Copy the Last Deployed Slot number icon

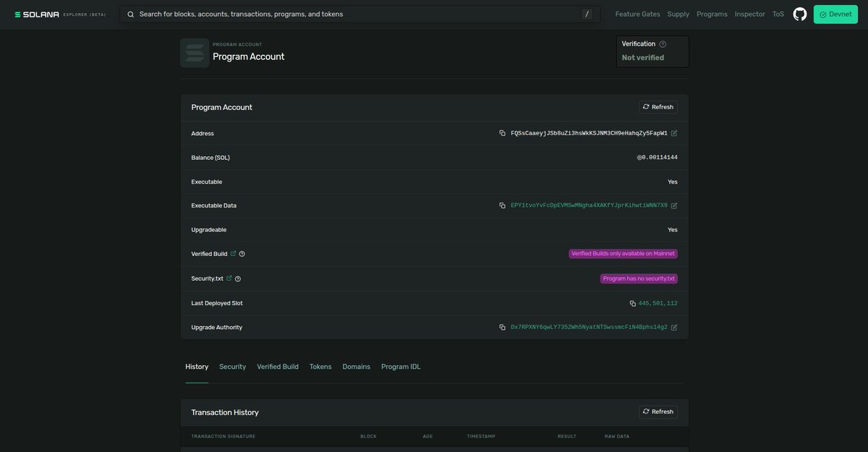(x=633, y=304)
